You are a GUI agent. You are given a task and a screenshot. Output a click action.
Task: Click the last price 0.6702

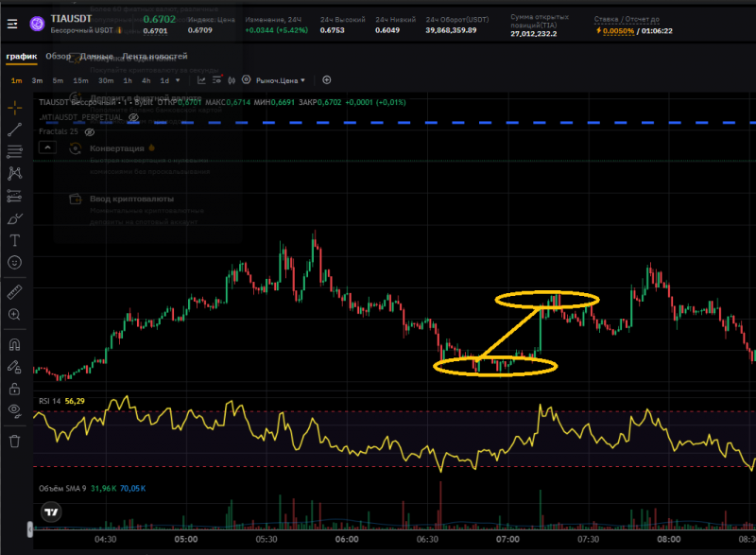160,19
